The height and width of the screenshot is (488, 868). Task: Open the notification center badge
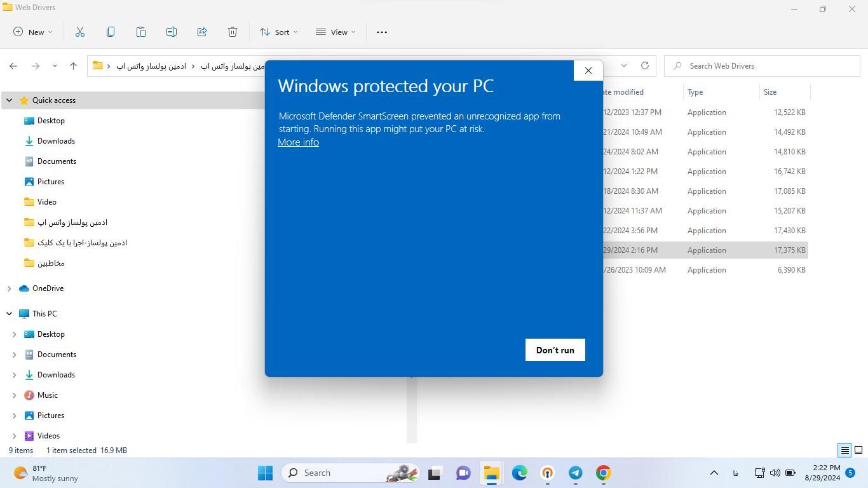click(851, 473)
